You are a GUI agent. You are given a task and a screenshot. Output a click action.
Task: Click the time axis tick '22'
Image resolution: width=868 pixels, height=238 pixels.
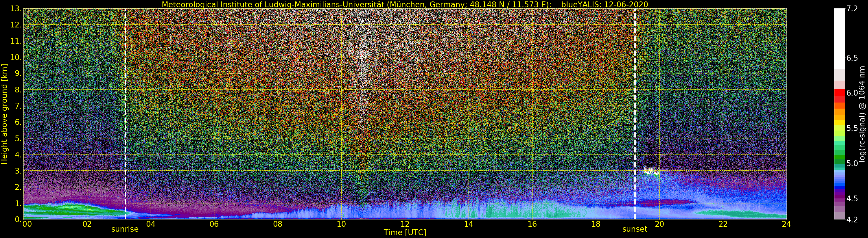(723, 224)
